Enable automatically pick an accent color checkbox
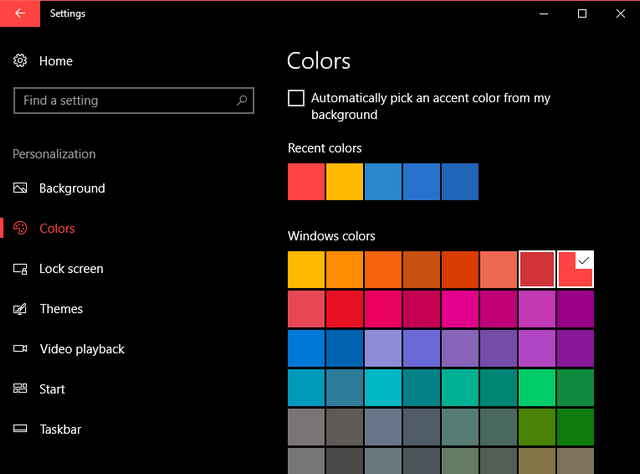The height and width of the screenshot is (474, 640). click(x=296, y=98)
